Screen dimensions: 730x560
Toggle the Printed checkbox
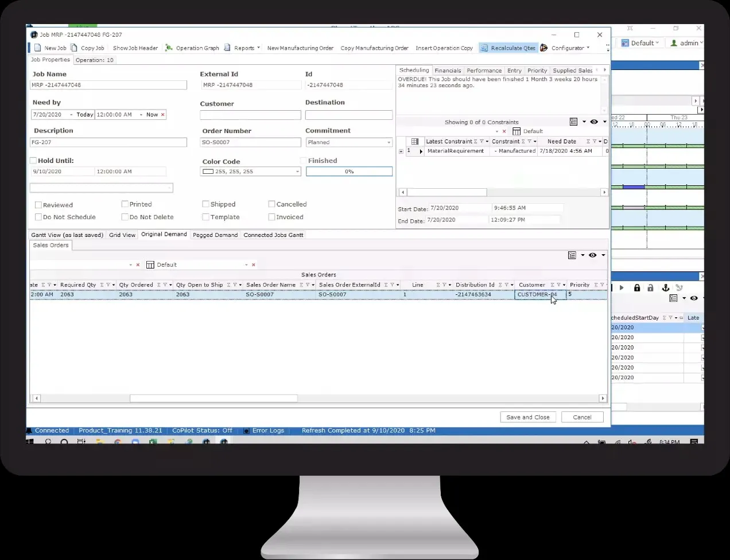click(125, 204)
